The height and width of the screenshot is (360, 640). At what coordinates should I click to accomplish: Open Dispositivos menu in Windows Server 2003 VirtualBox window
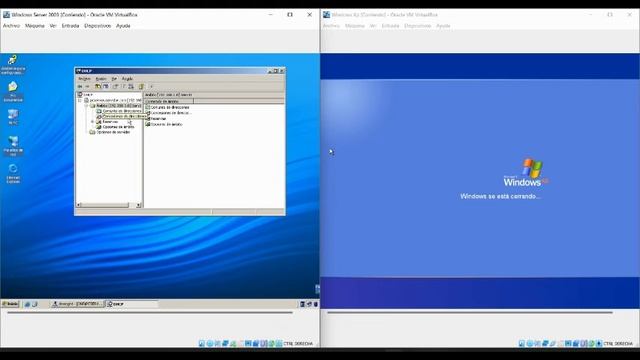point(98,26)
